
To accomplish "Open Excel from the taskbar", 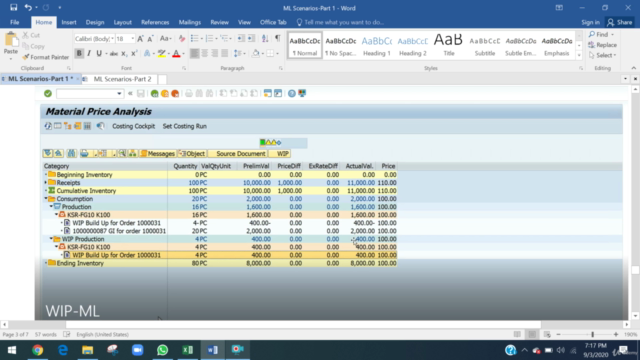I will [187, 350].
